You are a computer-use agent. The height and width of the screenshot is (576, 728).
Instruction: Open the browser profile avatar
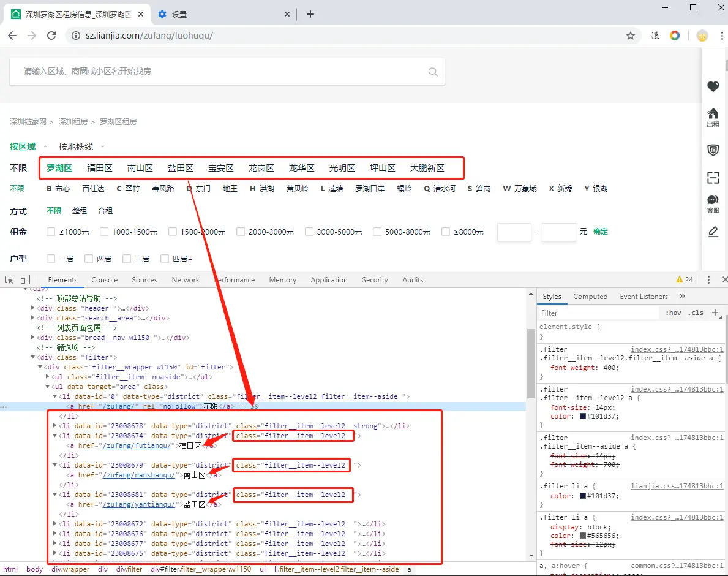click(702, 36)
